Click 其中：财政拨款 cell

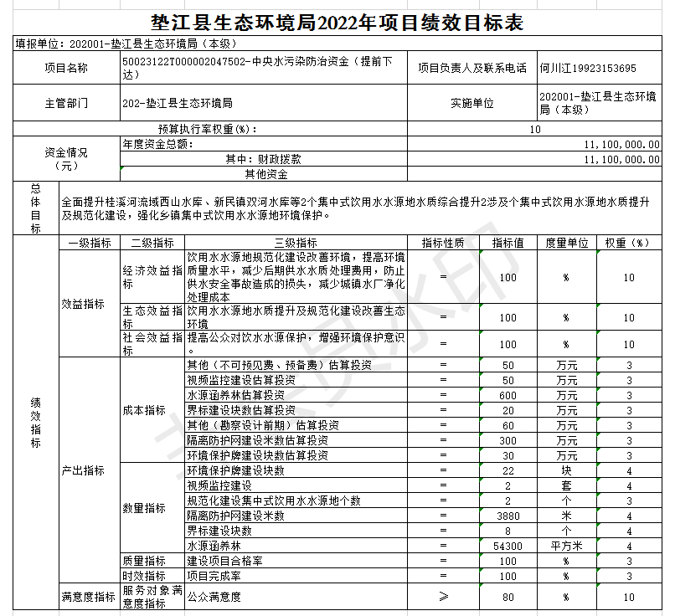click(x=264, y=159)
